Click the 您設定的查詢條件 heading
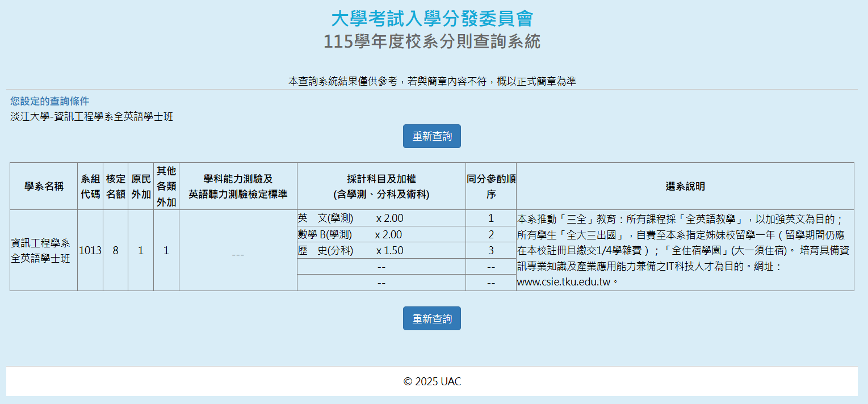This screenshot has height=404, width=868. click(x=50, y=101)
